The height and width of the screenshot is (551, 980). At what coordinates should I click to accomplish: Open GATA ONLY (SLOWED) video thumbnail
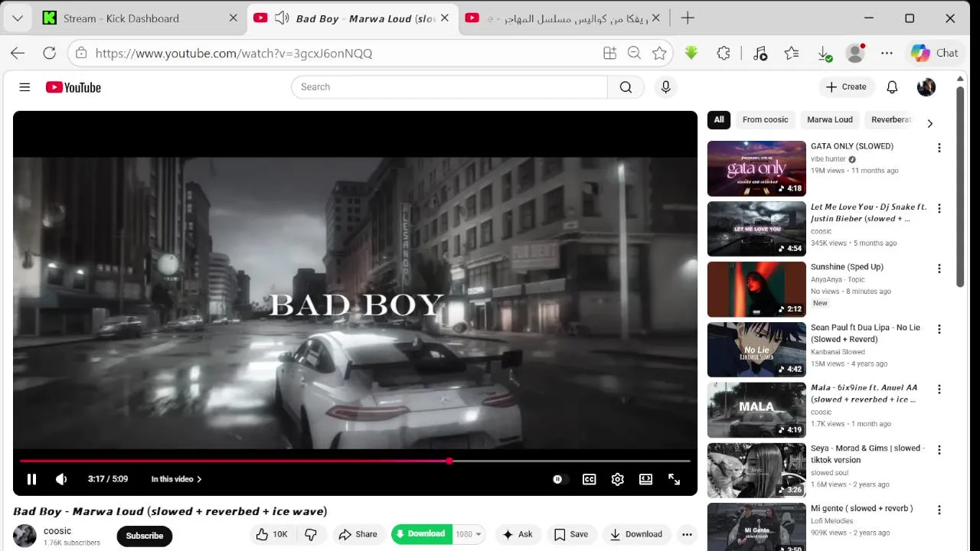[x=756, y=168]
